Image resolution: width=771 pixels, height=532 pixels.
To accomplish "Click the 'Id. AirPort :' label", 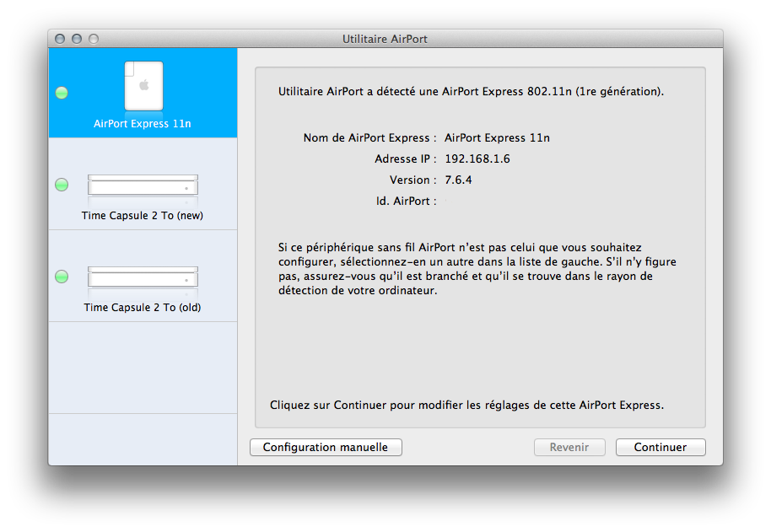I will (x=406, y=201).
